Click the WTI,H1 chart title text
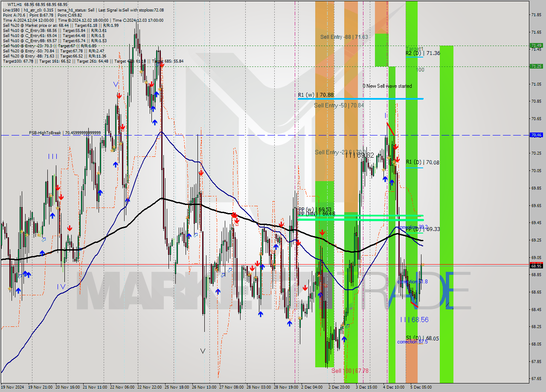The height and width of the screenshot is (392, 546). [38, 5]
